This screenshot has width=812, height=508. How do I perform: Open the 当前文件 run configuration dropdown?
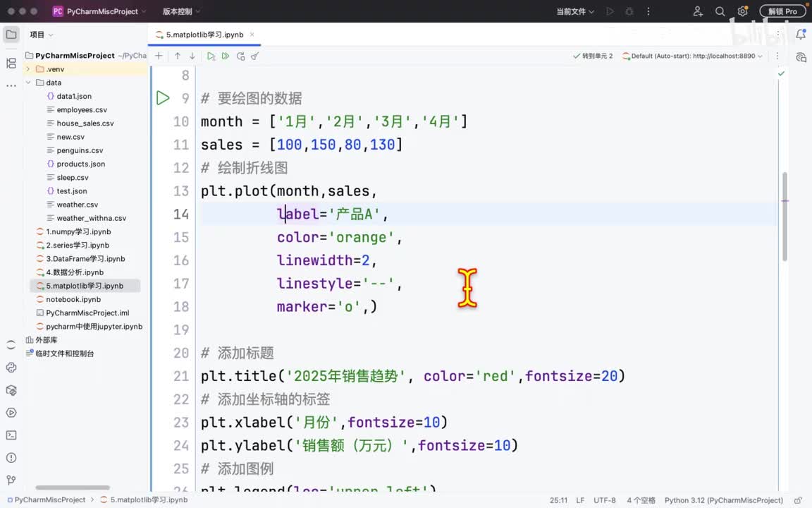[575, 11]
